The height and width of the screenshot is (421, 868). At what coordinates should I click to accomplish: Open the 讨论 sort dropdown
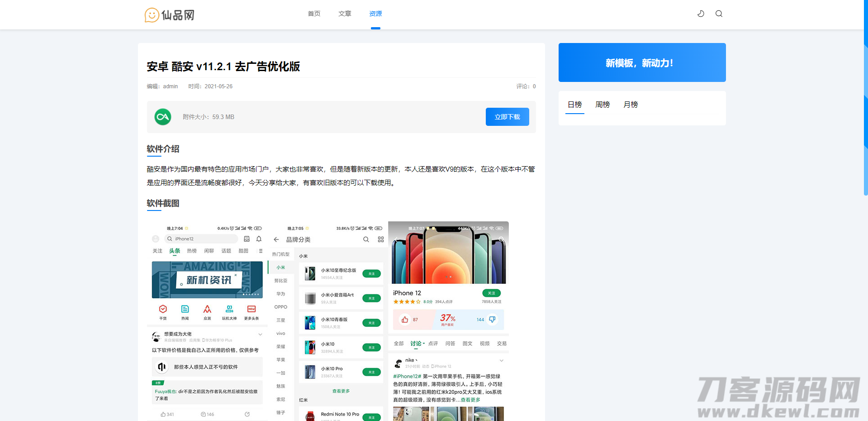pos(416,344)
